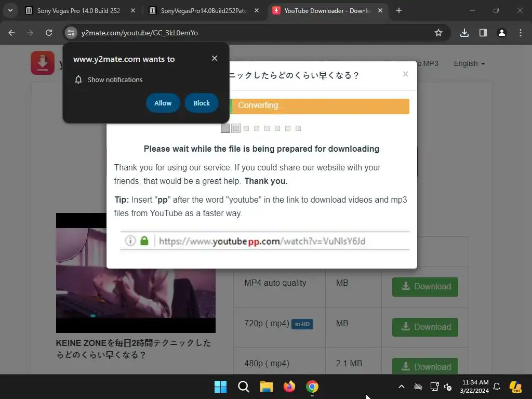Open the clock showing 11:34 AM
The height and width of the screenshot is (399, 532).
click(474, 387)
